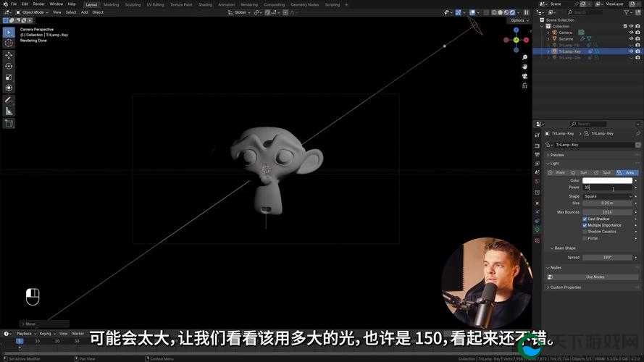Collapse the Collection tree in outliner
This screenshot has height=362, width=644.
pos(543,26)
